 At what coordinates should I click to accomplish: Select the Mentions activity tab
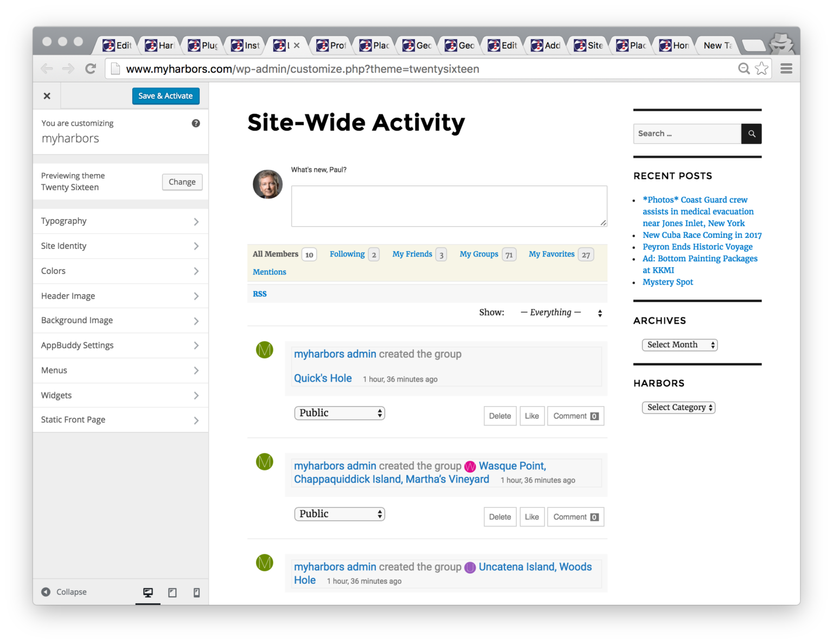(270, 272)
